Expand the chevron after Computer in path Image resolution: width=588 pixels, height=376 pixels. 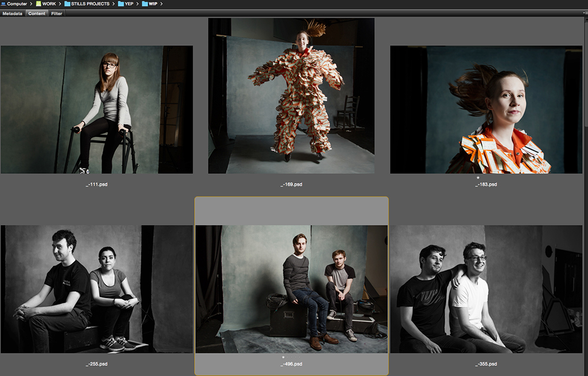(31, 4)
